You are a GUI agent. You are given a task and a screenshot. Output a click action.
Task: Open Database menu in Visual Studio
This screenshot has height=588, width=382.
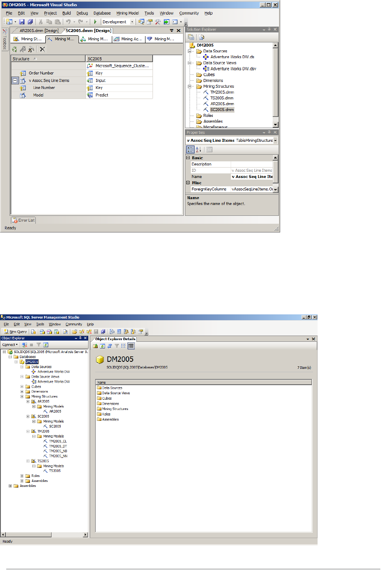point(102,13)
